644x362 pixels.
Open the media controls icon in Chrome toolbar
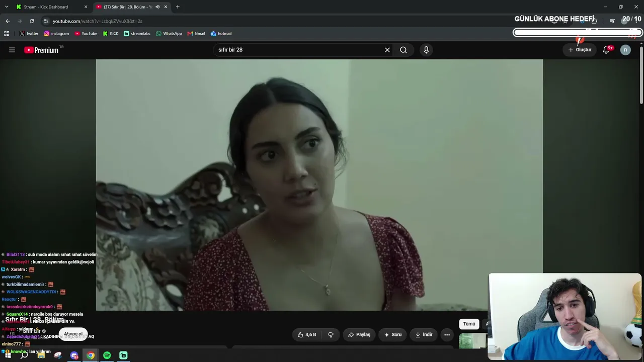click(612, 21)
